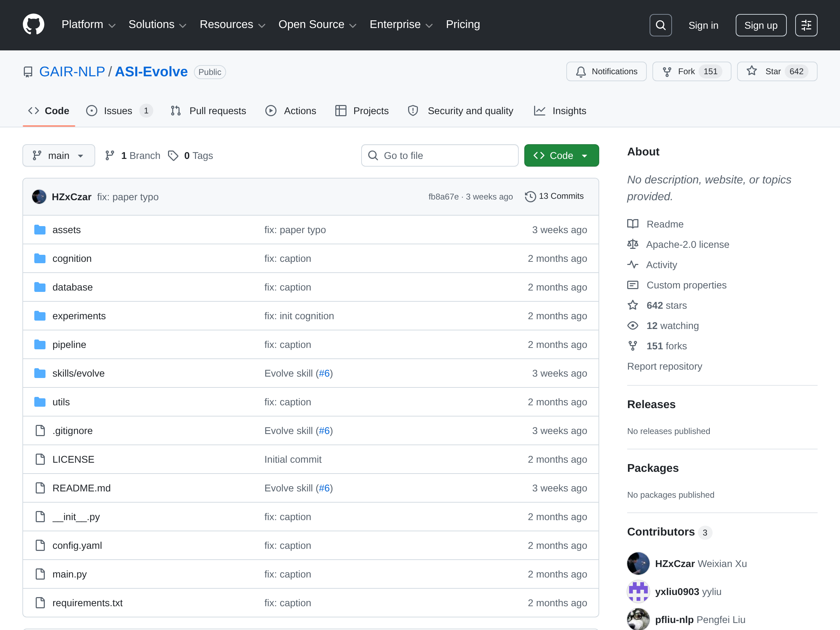This screenshot has height=630, width=840.
Task: Click the pipeline folder icon
Action: 40,344
